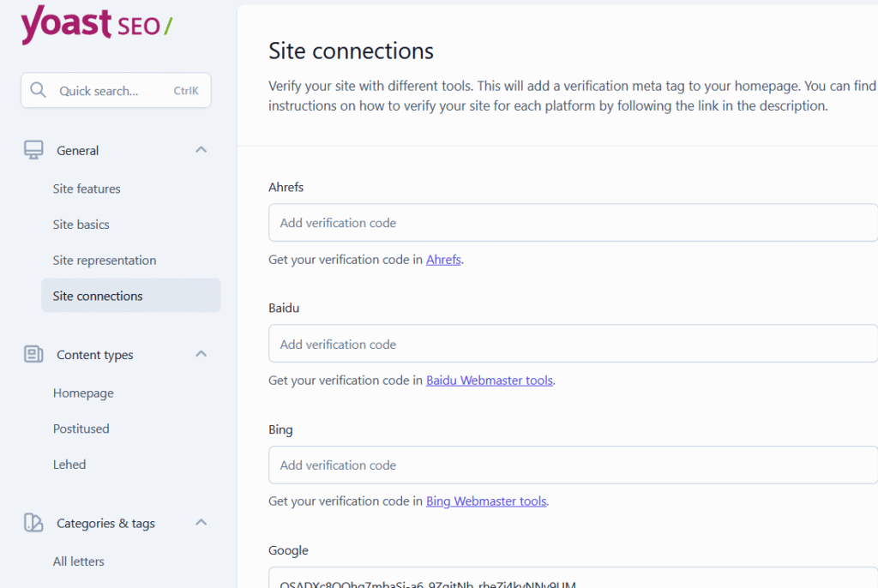Follow the Baidu Webmaster tools link
The image size is (878, 588).
(489, 381)
